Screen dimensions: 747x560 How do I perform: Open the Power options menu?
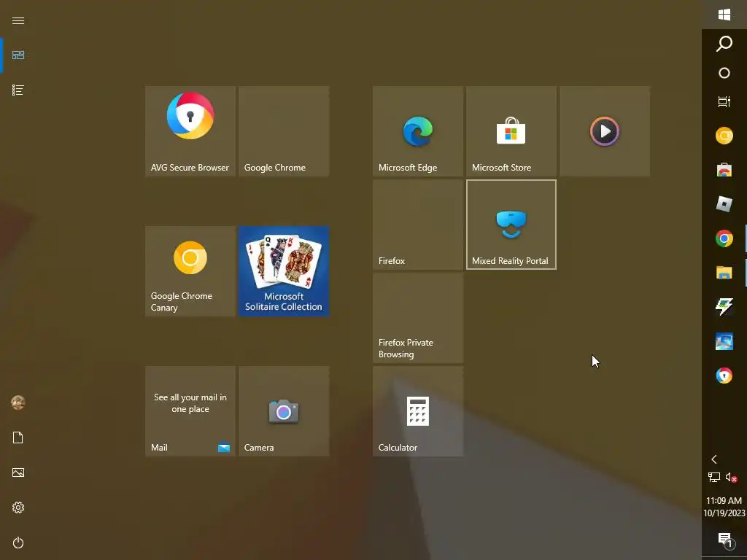tap(18, 542)
